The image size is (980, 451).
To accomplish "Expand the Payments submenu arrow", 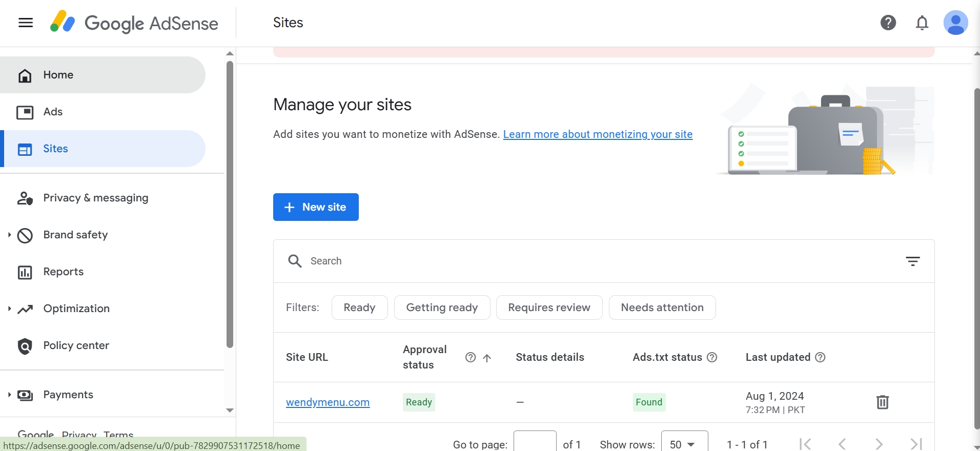I will (x=9, y=395).
